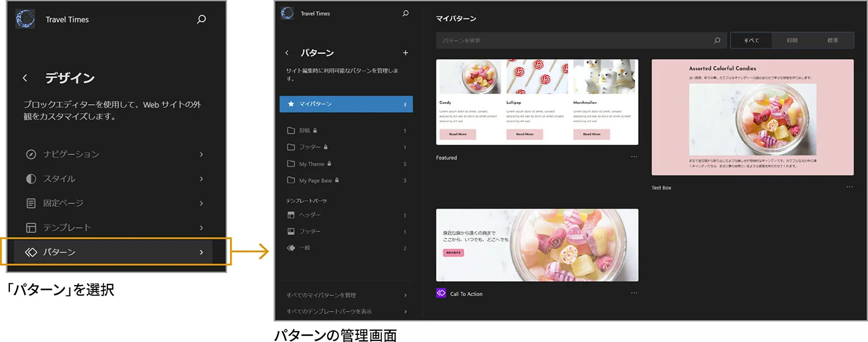
Task: Open ヘッダー template parts
Action: (346, 215)
